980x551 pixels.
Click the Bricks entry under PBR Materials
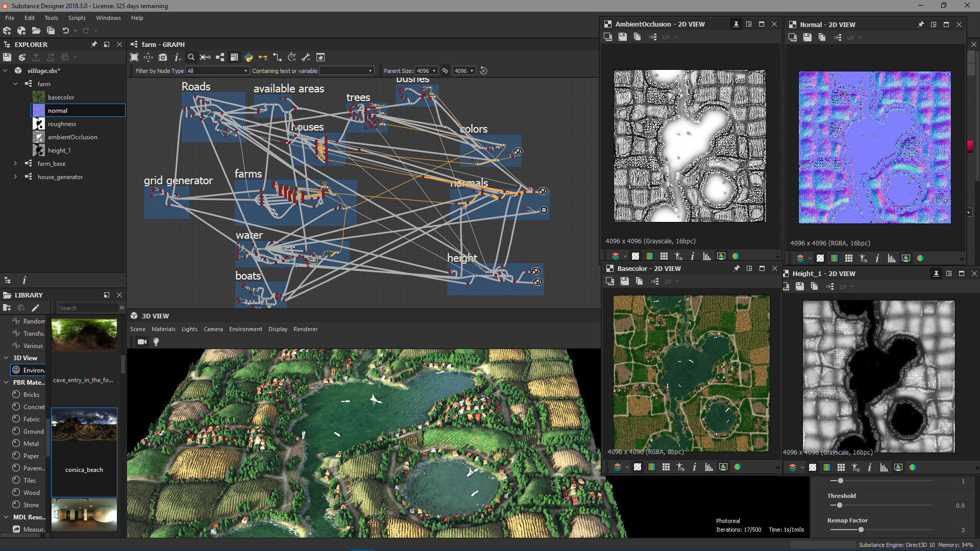(32, 394)
